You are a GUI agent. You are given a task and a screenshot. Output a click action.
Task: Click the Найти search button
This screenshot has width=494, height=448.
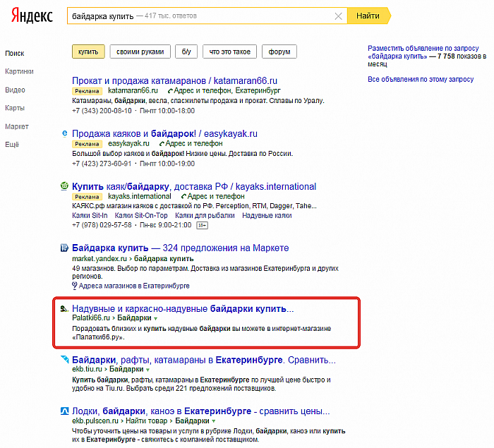[x=368, y=16]
